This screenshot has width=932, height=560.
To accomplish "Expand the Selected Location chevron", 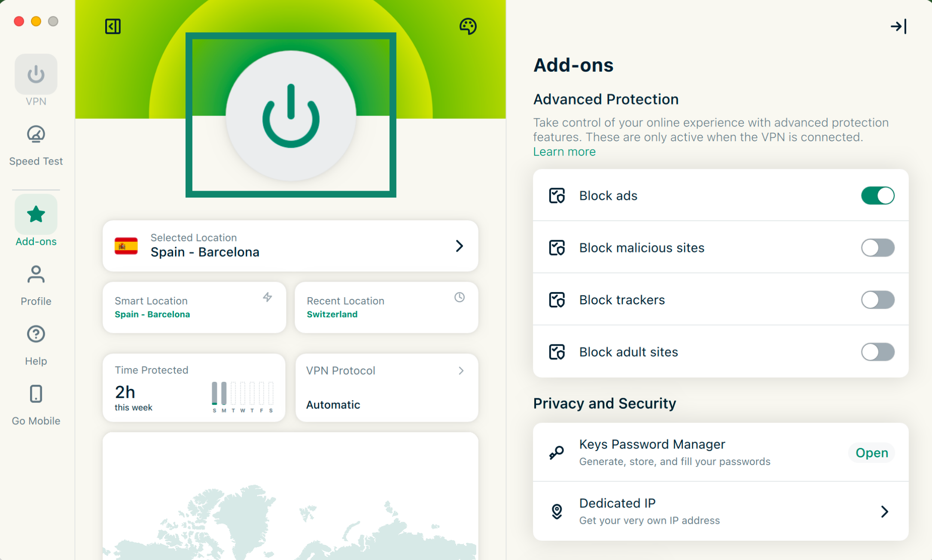I will [459, 246].
